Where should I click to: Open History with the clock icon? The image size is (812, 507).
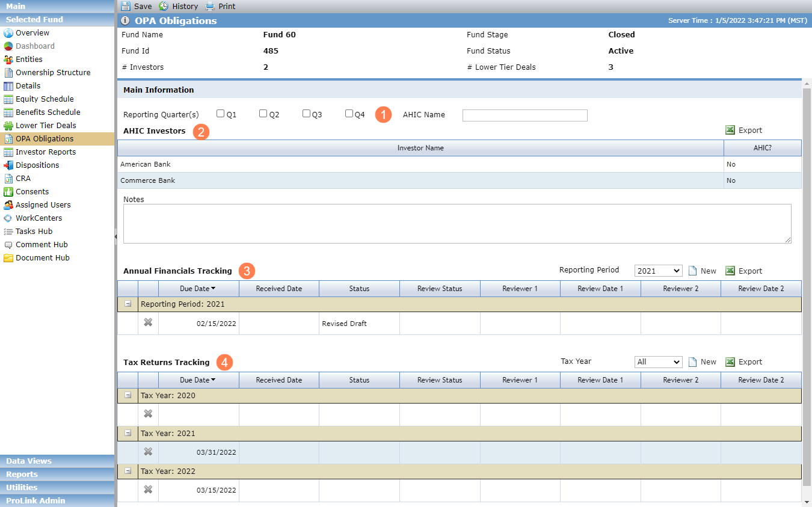point(164,6)
